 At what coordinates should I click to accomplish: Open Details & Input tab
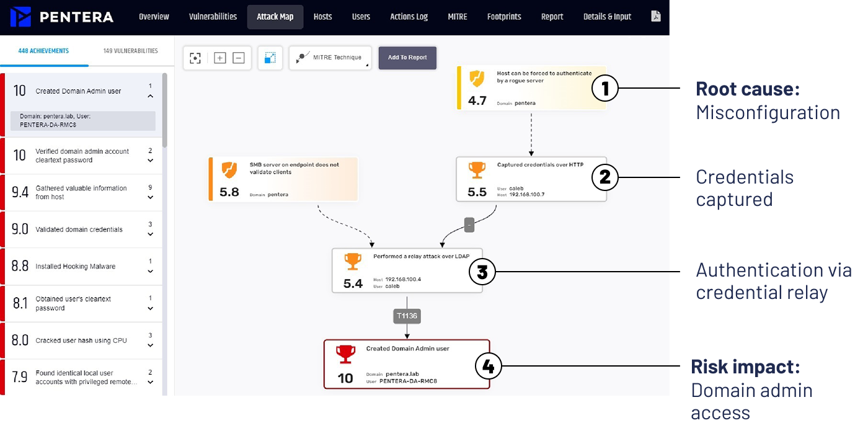click(608, 17)
